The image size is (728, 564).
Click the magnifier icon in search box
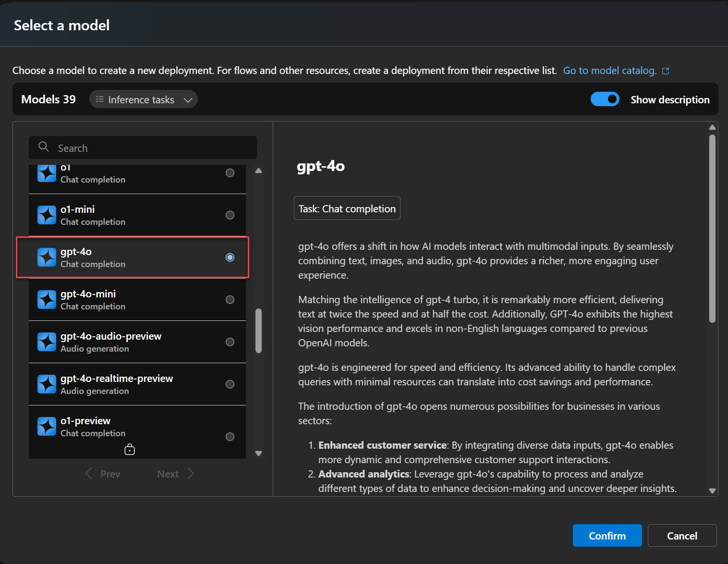tap(44, 147)
